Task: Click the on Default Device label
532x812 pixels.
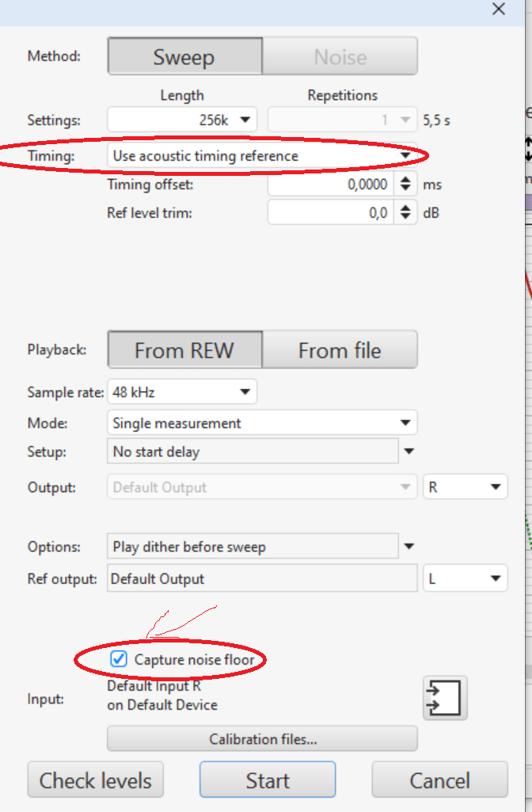Action: pyautogui.click(x=162, y=705)
